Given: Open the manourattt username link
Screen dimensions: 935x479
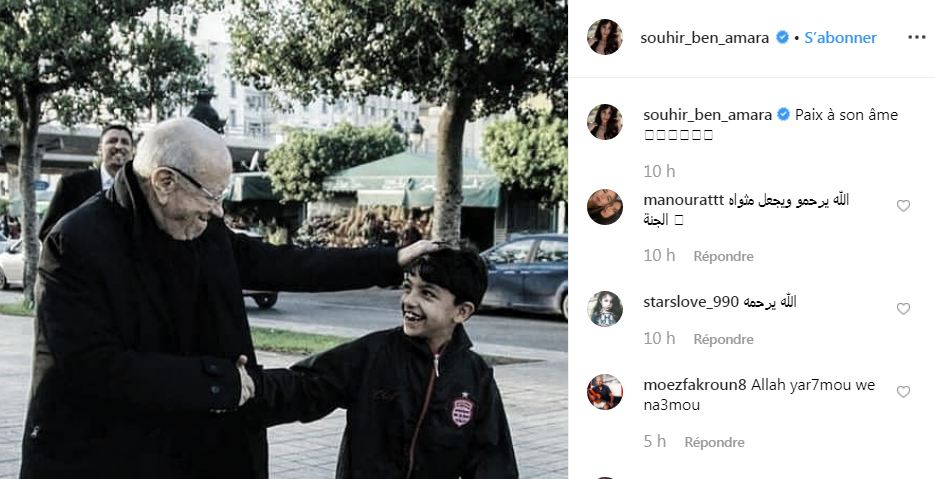Looking at the screenshot, I should pyautogui.click(x=684, y=200).
